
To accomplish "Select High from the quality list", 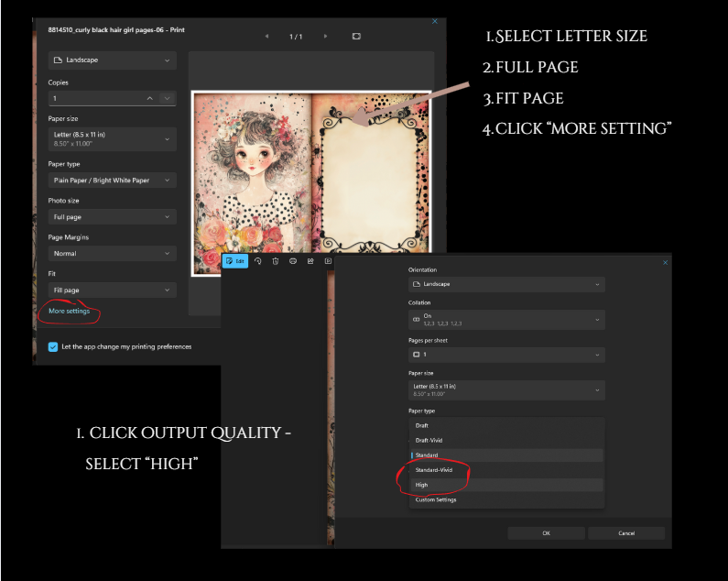I will click(506, 486).
